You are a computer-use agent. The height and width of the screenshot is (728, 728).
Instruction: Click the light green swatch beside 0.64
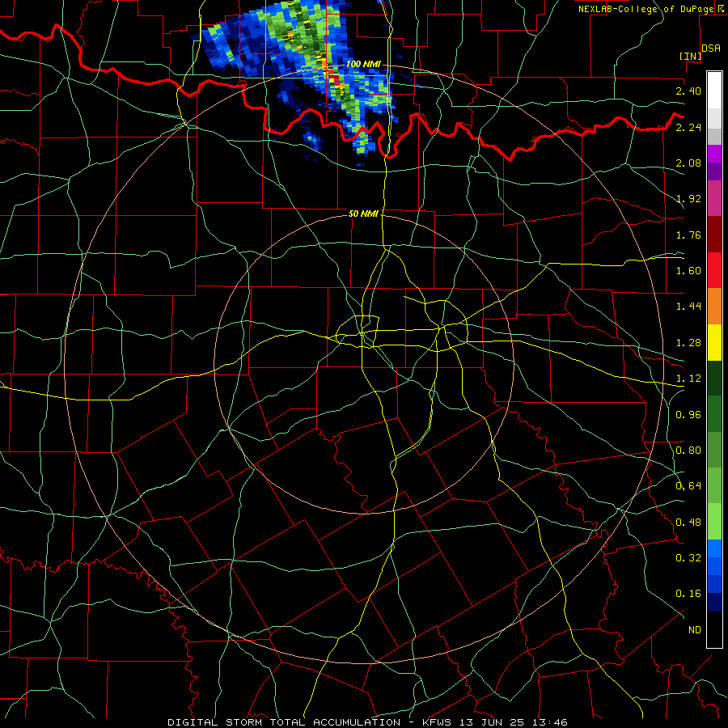point(714,485)
